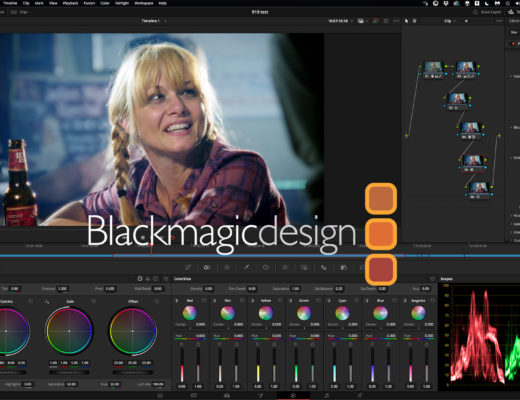Image resolution: width=520 pixels, height=400 pixels.
Task: Open the Curves palette pencil icon
Action: point(188,267)
